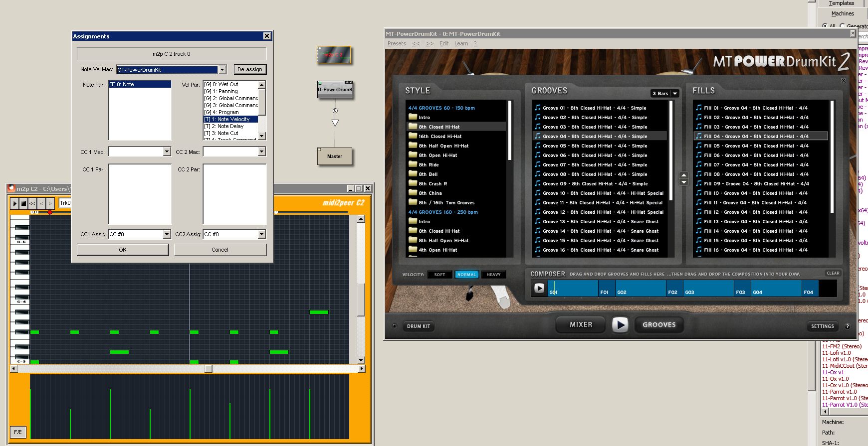The image size is (868, 446).
Task: Click the piano roll horizontal scrollbar thumb
Action: click(209, 369)
